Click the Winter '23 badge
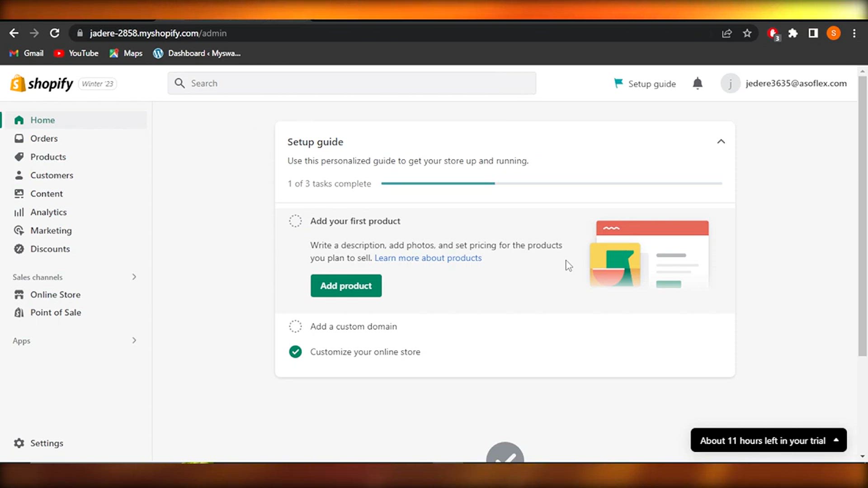868x488 pixels. coord(98,84)
